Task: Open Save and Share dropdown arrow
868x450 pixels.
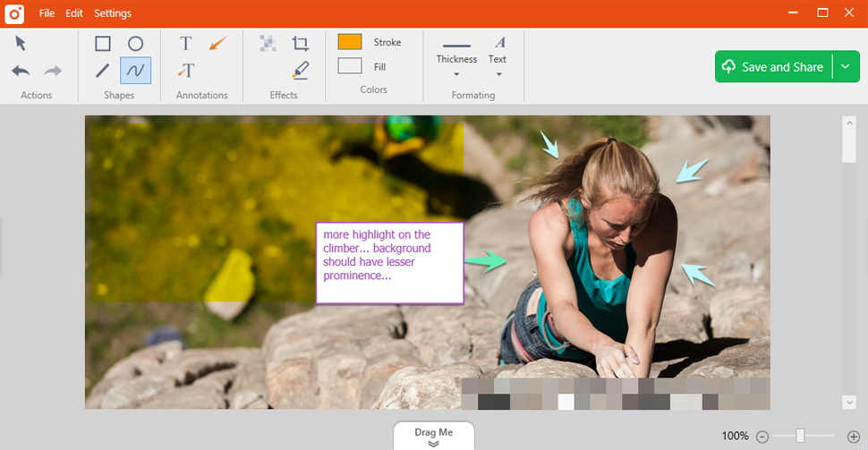Action: 845,67
